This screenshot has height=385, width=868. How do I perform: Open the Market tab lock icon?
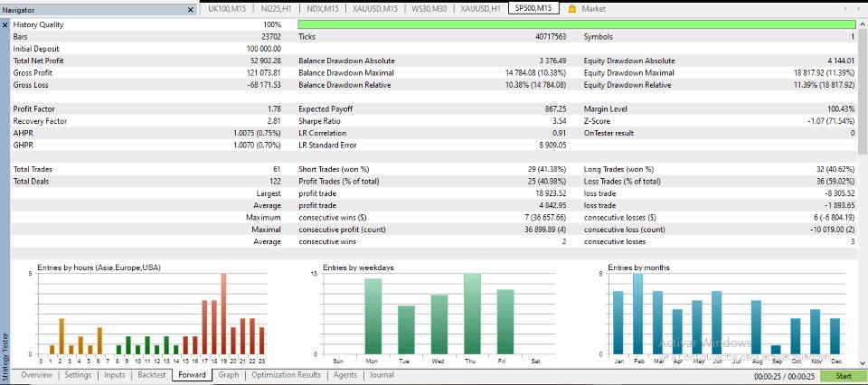tap(571, 9)
